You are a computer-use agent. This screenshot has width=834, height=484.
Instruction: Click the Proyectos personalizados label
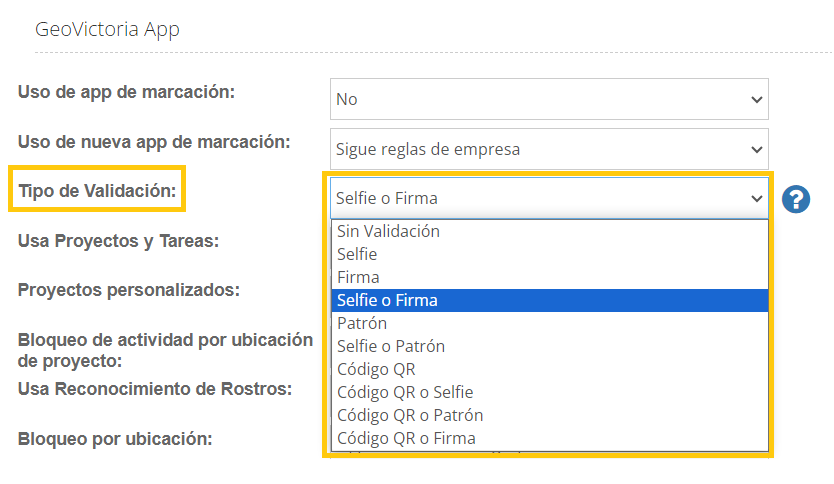coord(129,290)
